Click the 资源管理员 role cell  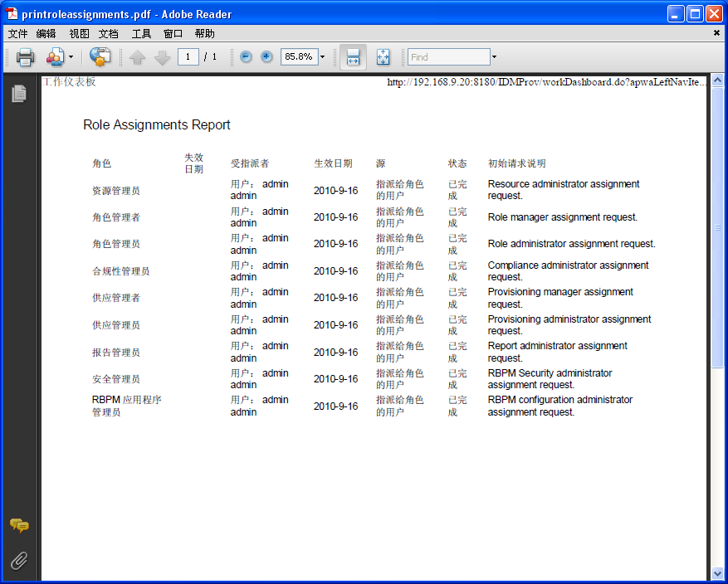tap(116, 191)
